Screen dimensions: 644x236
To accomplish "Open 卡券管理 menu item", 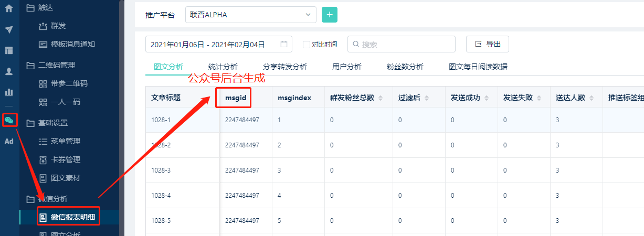I will pos(60,159).
